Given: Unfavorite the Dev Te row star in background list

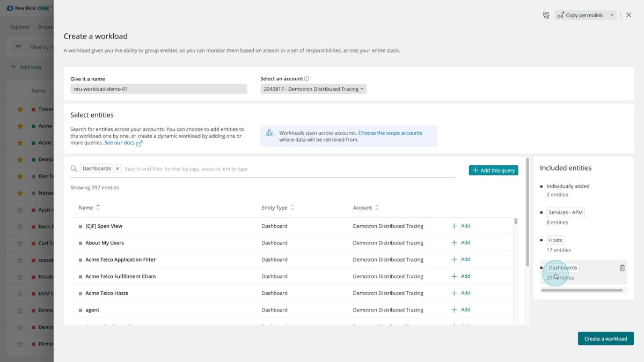Looking at the screenshot, I should point(20,176).
